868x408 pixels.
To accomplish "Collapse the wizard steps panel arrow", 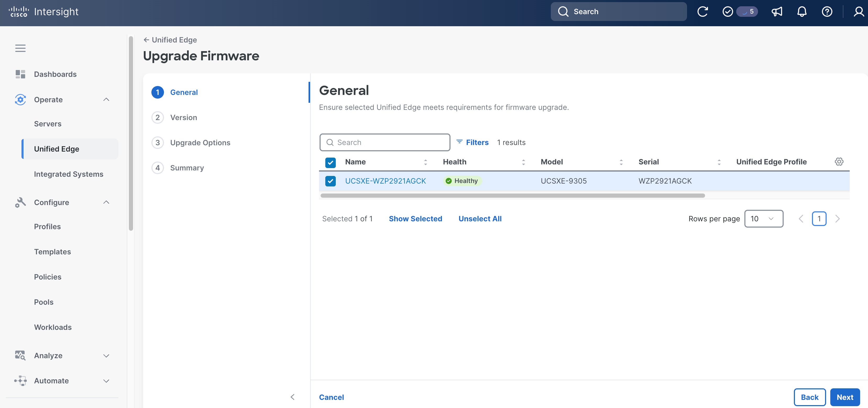I will pos(293,397).
